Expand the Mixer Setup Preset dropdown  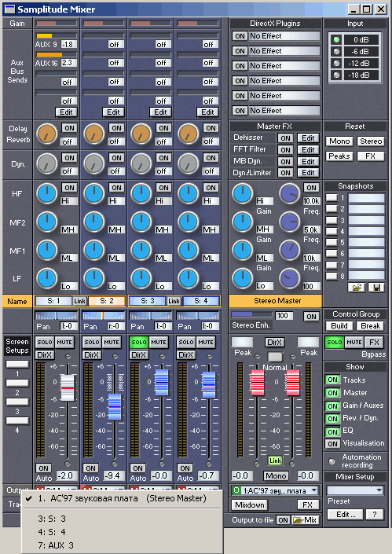point(355,490)
